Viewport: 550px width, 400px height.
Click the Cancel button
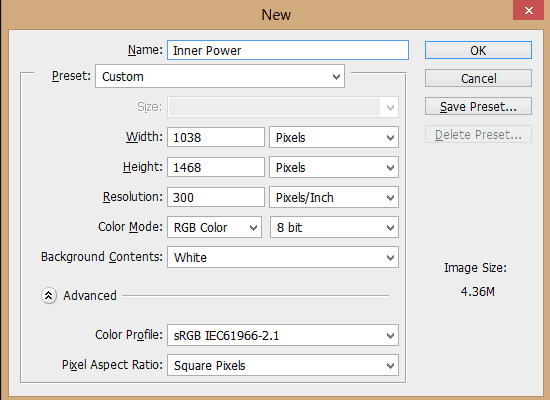(478, 78)
